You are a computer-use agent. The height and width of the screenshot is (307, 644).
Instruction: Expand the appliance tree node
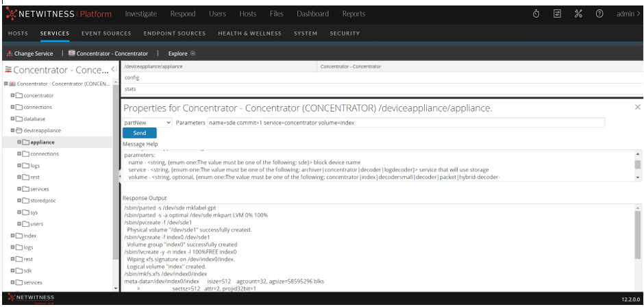pyautogui.click(x=19, y=143)
